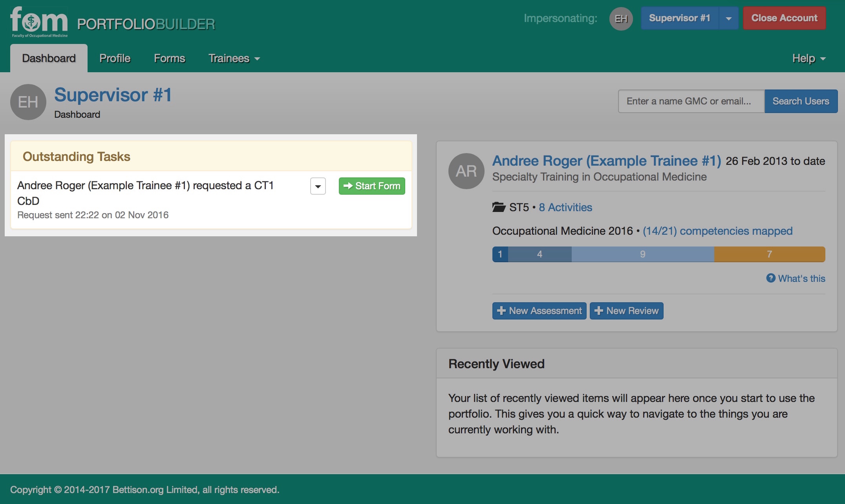
Task: Click the light blue progress segment labeled 9
Action: tap(643, 254)
